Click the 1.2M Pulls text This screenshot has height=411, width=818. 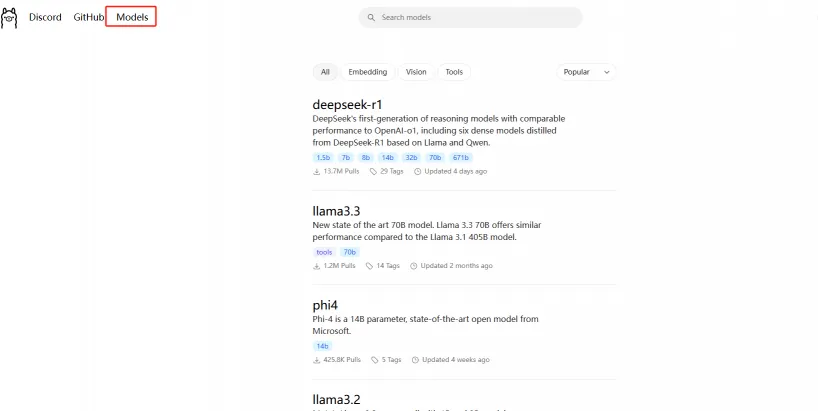(x=340, y=265)
